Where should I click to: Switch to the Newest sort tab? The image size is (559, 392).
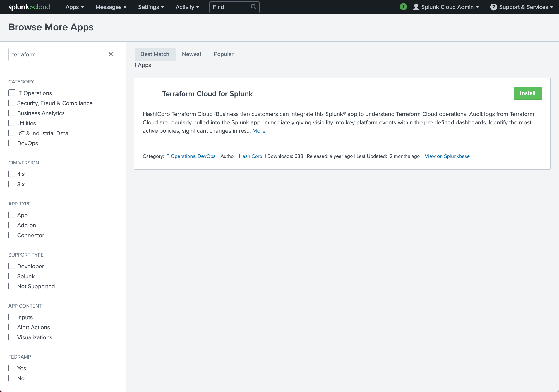pos(191,54)
